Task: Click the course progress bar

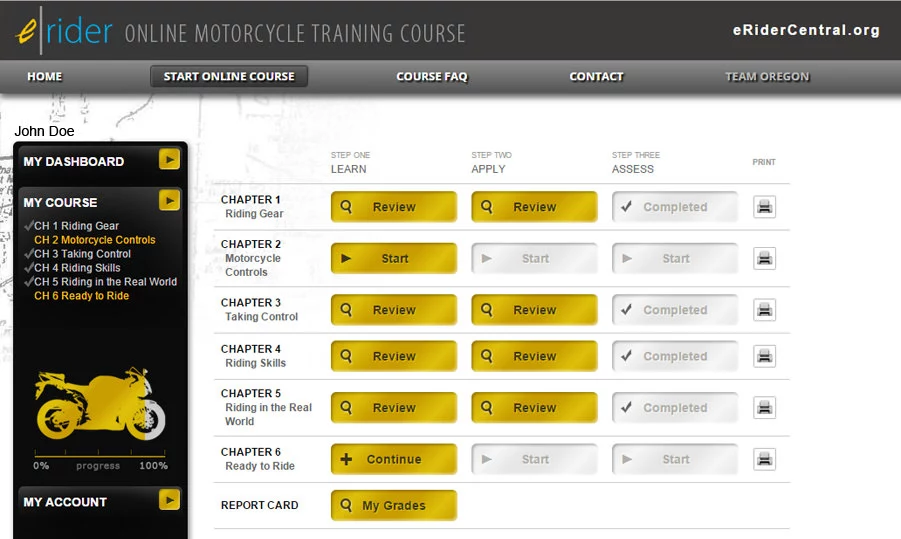Action: coord(100,457)
